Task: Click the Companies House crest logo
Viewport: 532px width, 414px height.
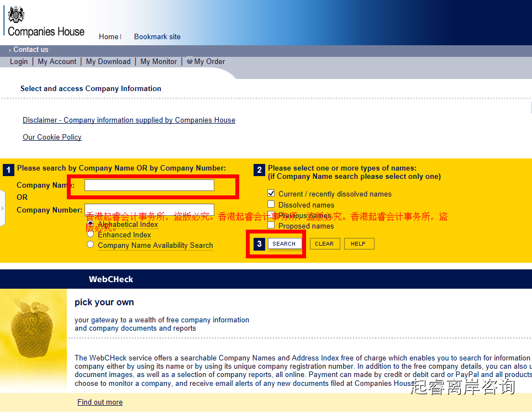Action: point(16,14)
